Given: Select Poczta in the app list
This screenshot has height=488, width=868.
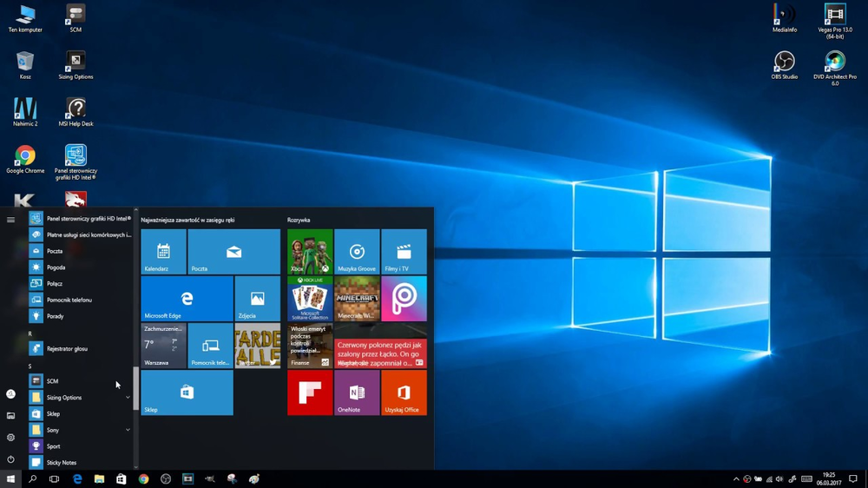Looking at the screenshot, I should coord(80,251).
